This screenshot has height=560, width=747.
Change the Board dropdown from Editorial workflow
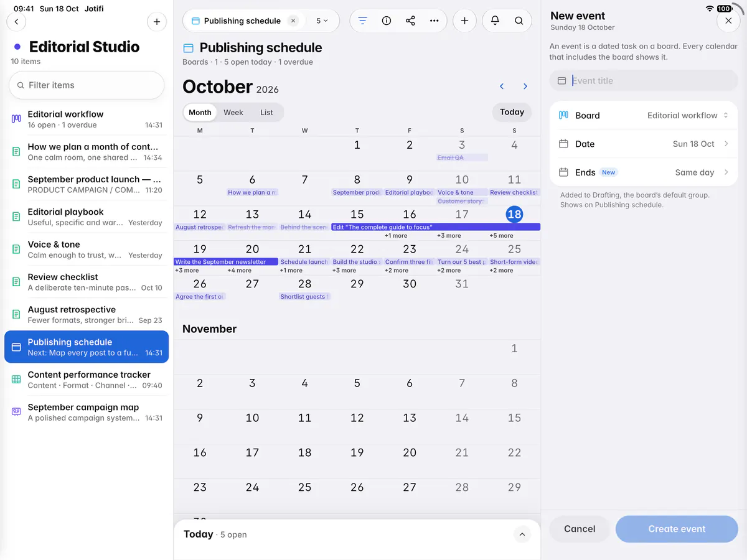point(644,115)
